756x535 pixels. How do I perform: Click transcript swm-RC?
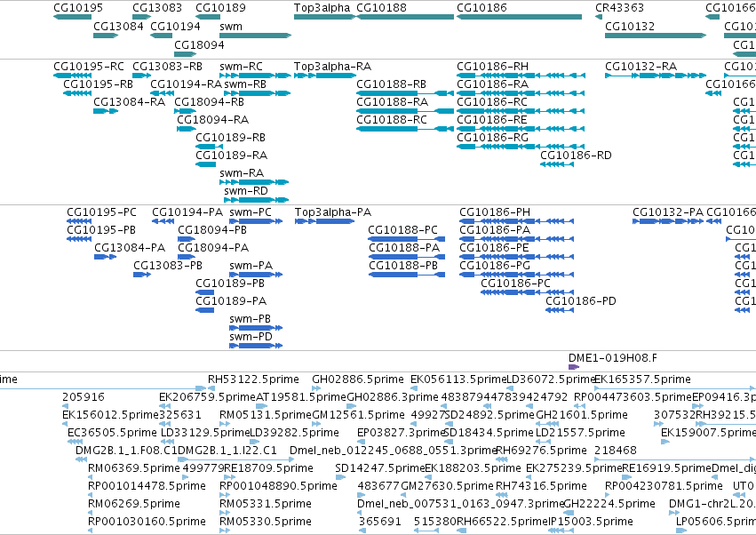[256, 76]
